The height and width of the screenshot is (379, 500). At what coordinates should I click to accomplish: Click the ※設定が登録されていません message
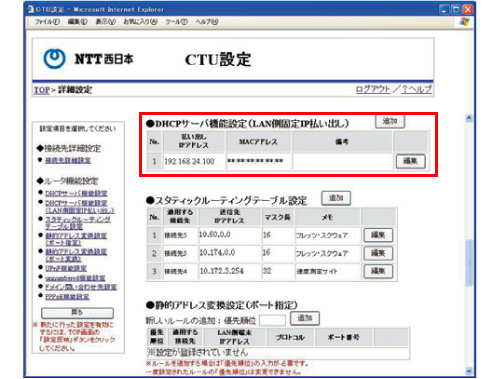click(x=198, y=352)
